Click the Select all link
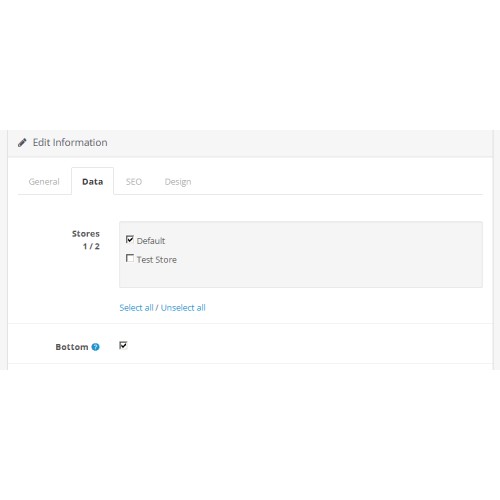This screenshot has width=500, height=500. click(x=136, y=308)
